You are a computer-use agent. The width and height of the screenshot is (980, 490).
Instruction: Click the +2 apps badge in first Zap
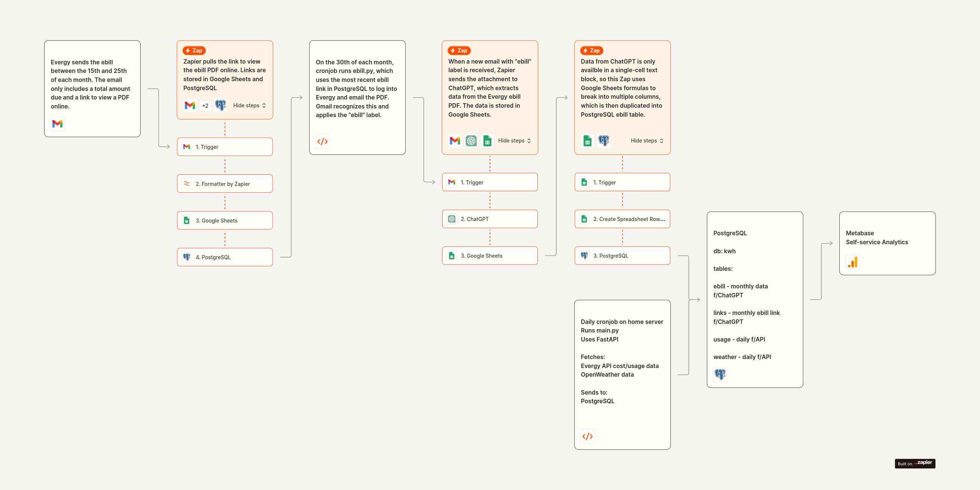(205, 106)
